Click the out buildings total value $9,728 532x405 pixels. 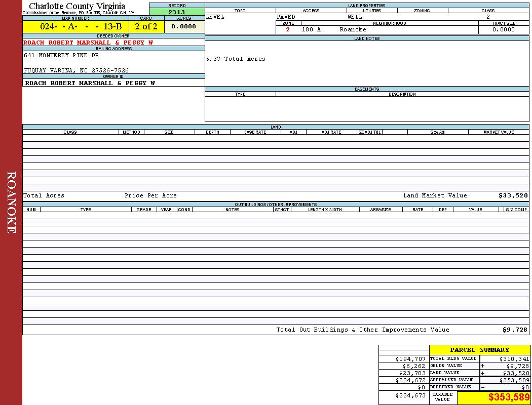tap(515, 330)
